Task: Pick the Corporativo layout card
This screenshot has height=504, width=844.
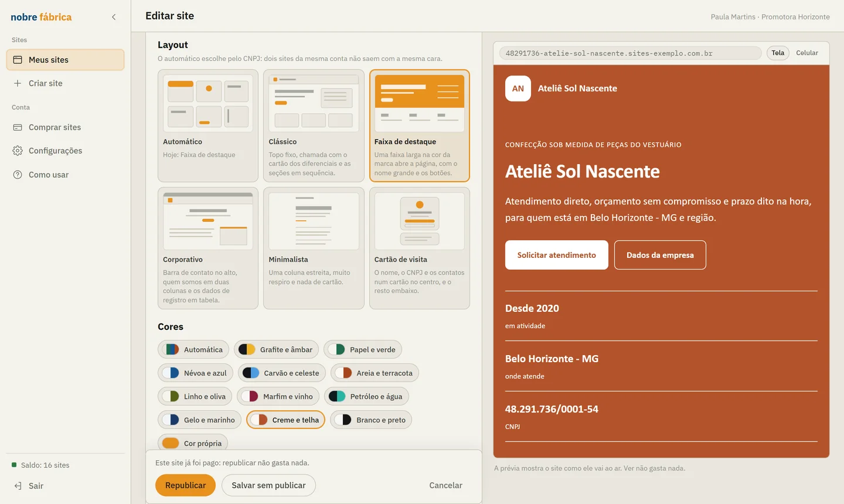Action: pyautogui.click(x=208, y=248)
